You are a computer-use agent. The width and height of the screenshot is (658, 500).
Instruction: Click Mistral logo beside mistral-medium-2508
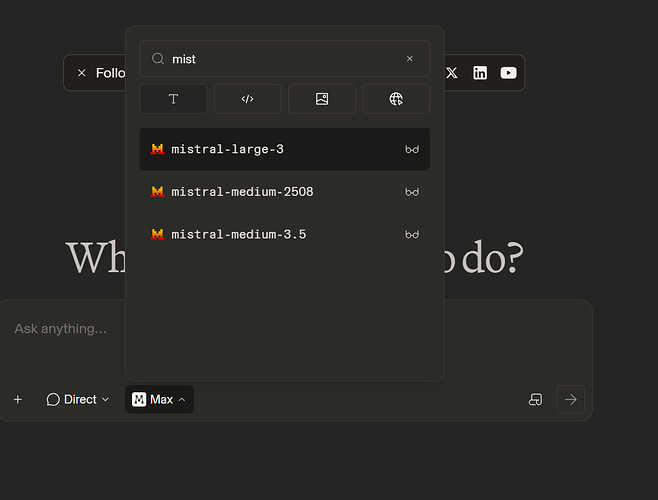pos(157,192)
